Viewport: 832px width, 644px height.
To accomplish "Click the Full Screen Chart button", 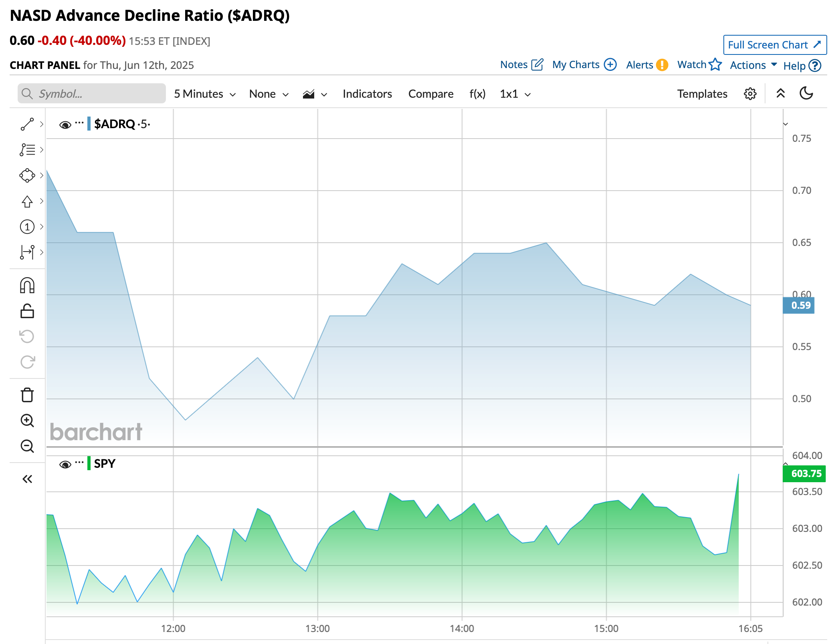I will point(774,45).
